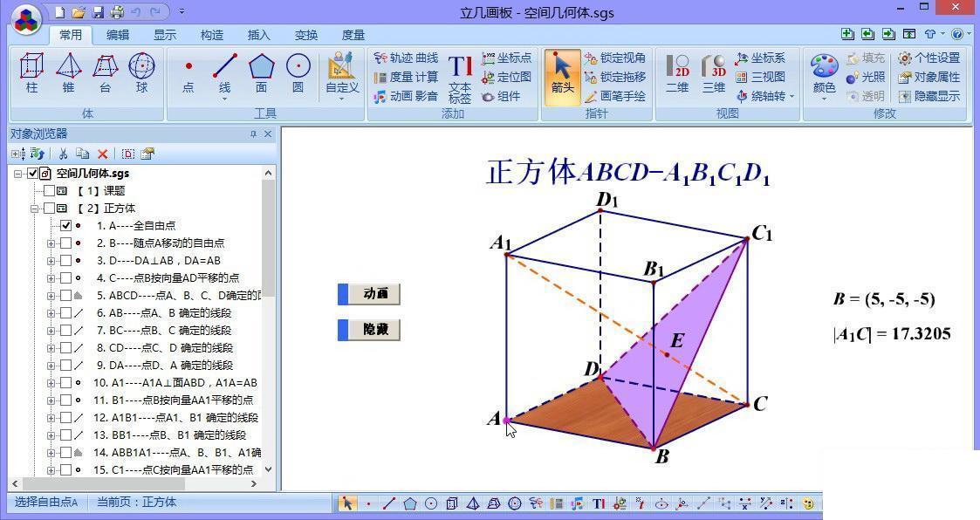Check item 2. B----随点A移动的自由点

tap(65, 243)
